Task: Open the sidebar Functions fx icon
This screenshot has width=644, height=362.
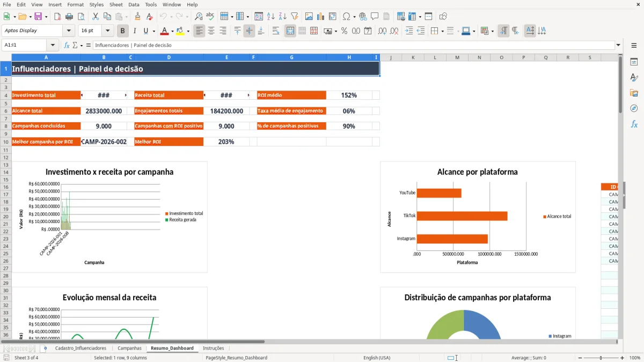Action: pyautogui.click(x=634, y=124)
